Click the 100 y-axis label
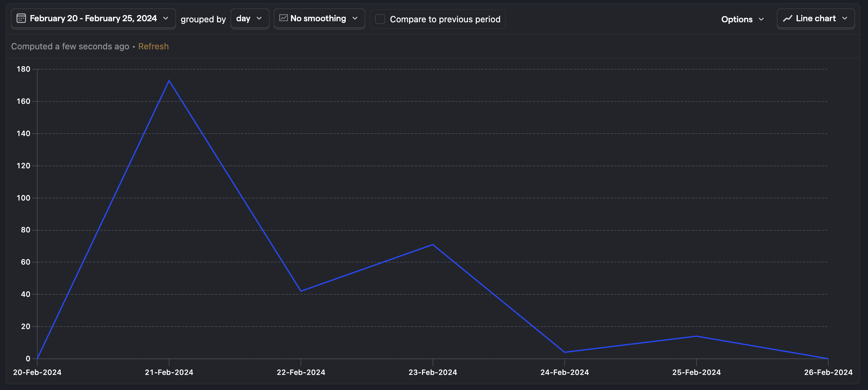This screenshot has height=390, width=868. (x=24, y=198)
